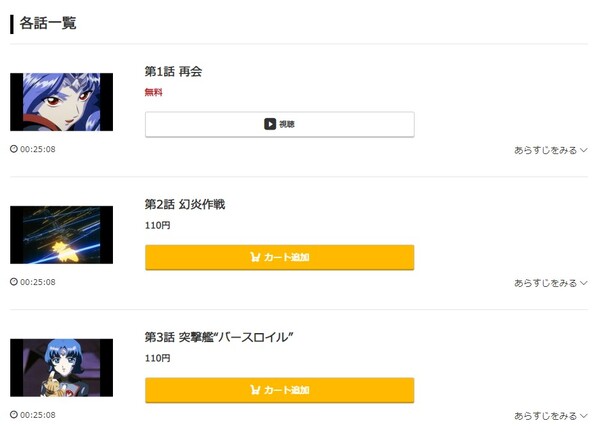Click the clock icon under episode 2 thumbnail
This screenshot has width=600, height=439.
coord(14,282)
